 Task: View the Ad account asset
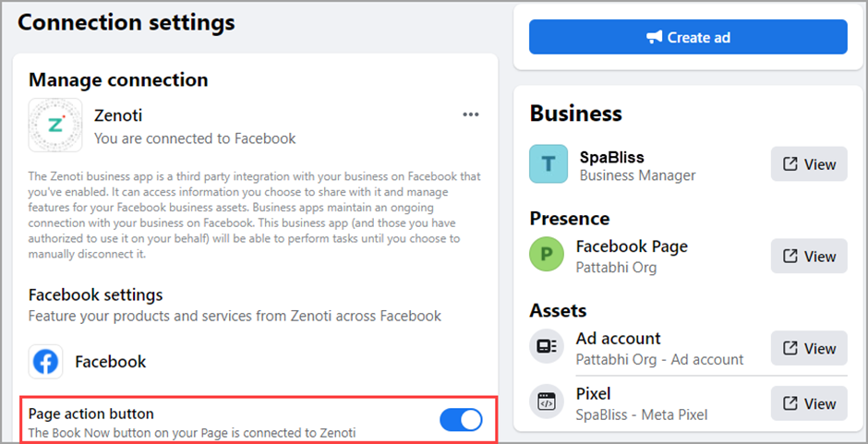coord(809,348)
